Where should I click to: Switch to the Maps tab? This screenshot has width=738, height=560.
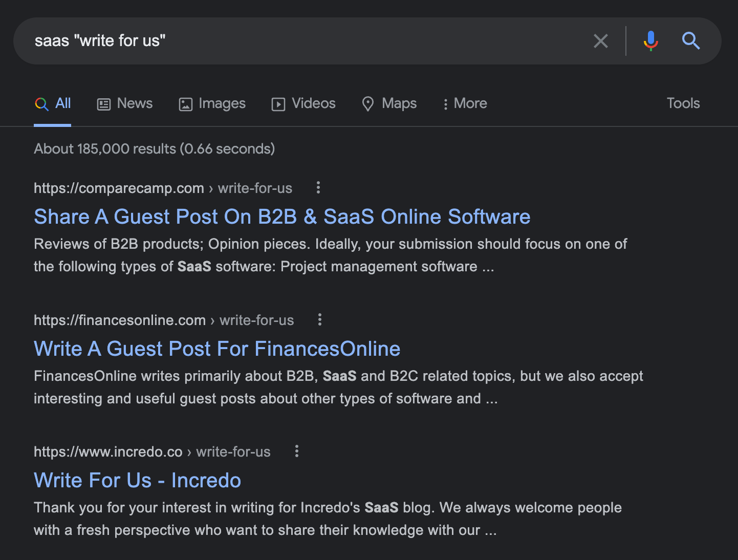pyautogui.click(x=389, y=103)
